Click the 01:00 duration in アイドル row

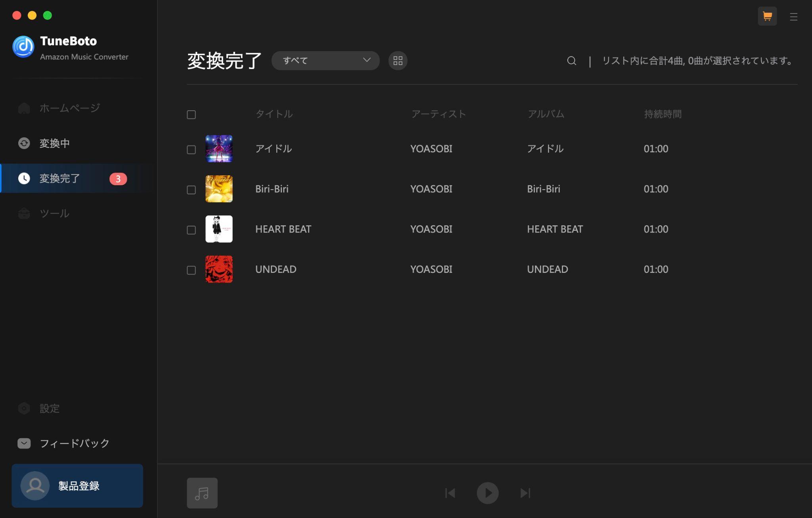click(x=656, y=149)
